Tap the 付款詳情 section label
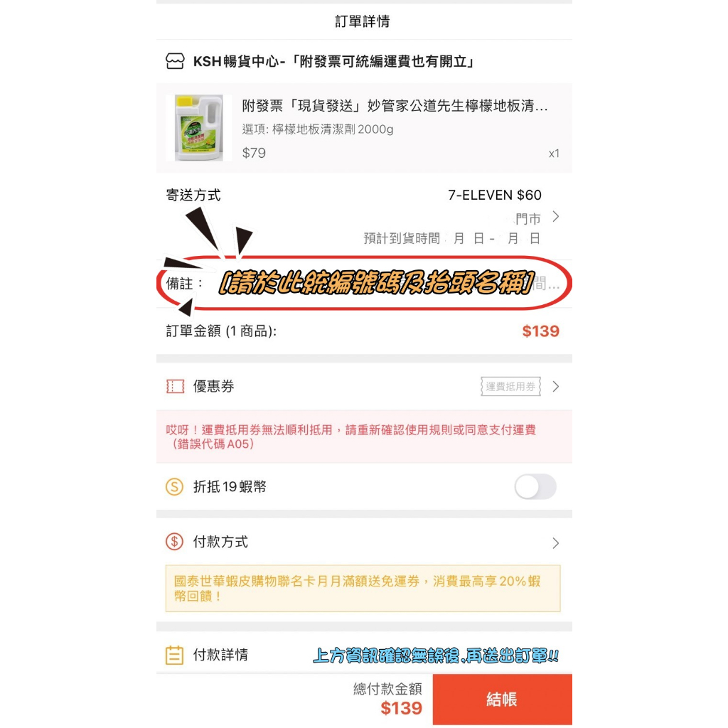The image size is (728, 728). click(220, 655)
